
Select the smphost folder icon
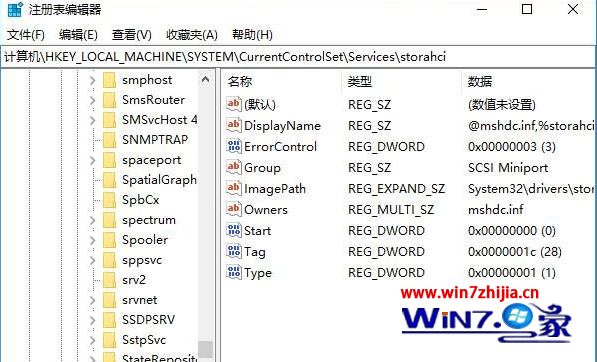(x=109, y=80)
